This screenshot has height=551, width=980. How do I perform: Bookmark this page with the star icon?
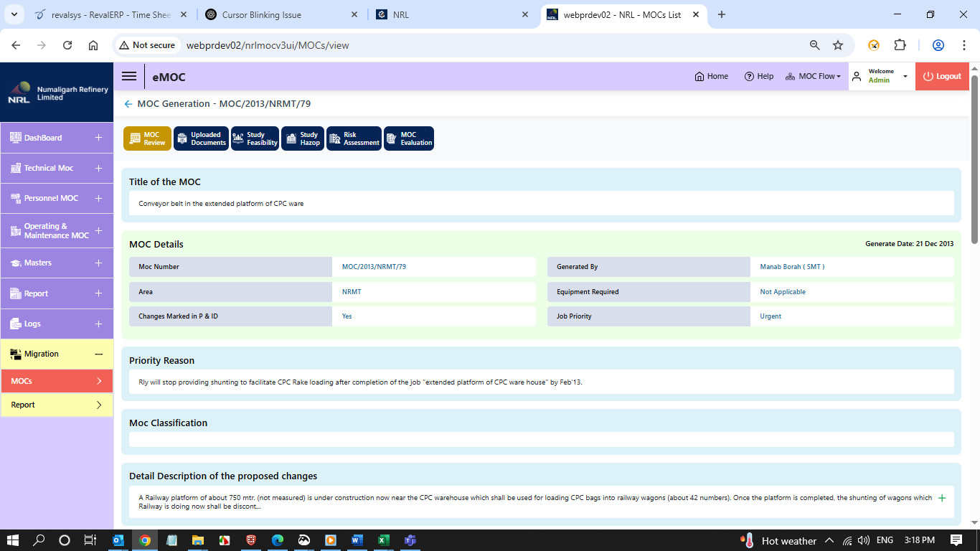pyautogui.click(x=837, y=45)
